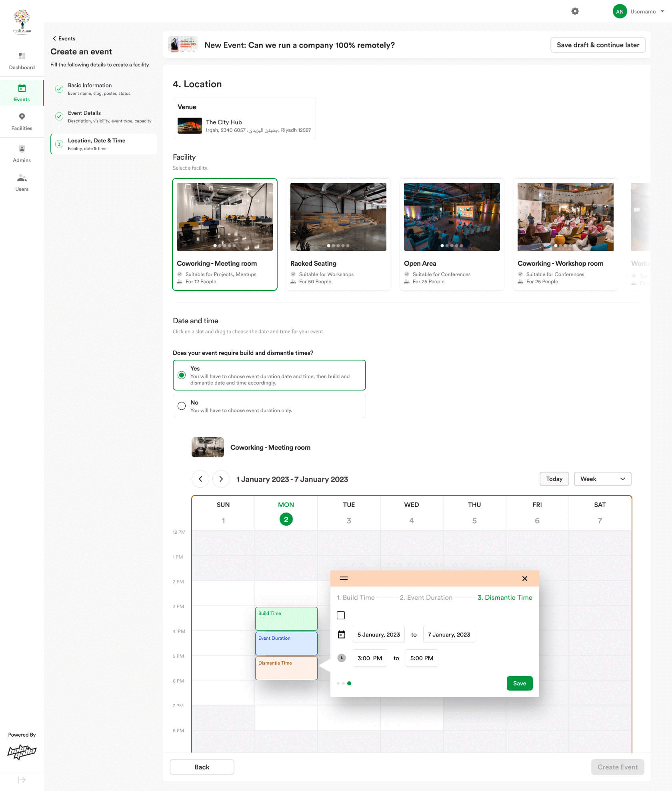Go to previous week in calendar
Screen dimensions: 672x791
200,479
